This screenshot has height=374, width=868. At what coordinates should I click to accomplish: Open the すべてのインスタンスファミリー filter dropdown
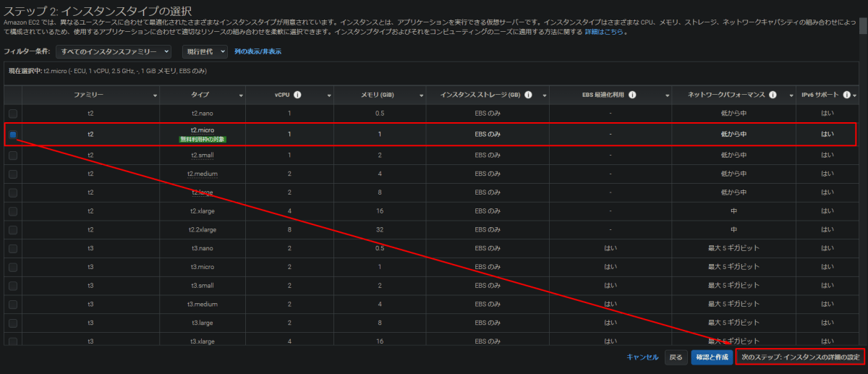click(114, 51)
